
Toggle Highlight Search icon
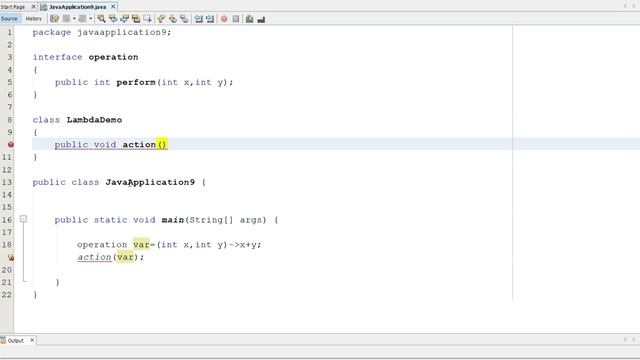coord(136,19)
